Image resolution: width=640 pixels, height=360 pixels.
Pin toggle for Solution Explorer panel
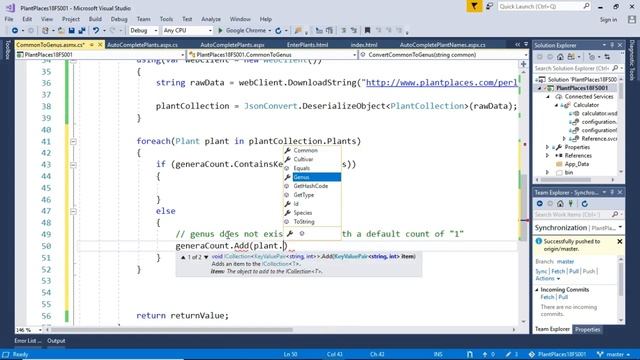pyautogui.click(x=612, y=45)
